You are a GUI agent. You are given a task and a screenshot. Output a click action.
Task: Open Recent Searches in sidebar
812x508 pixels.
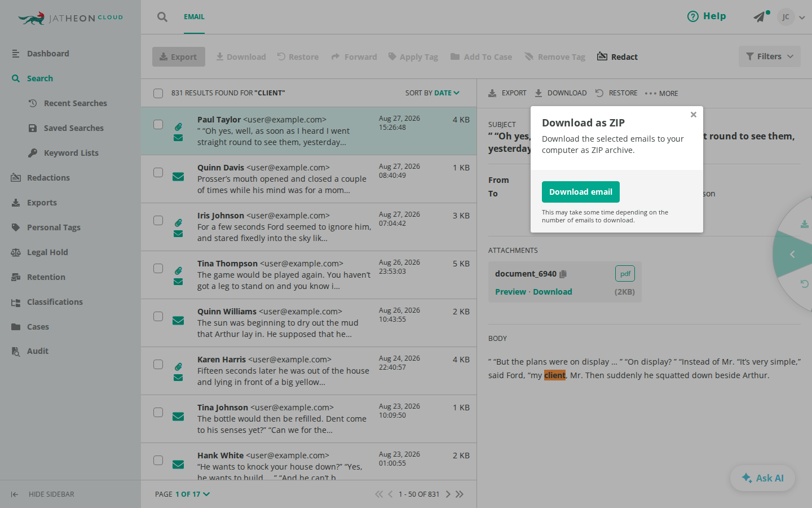point(76,103)
